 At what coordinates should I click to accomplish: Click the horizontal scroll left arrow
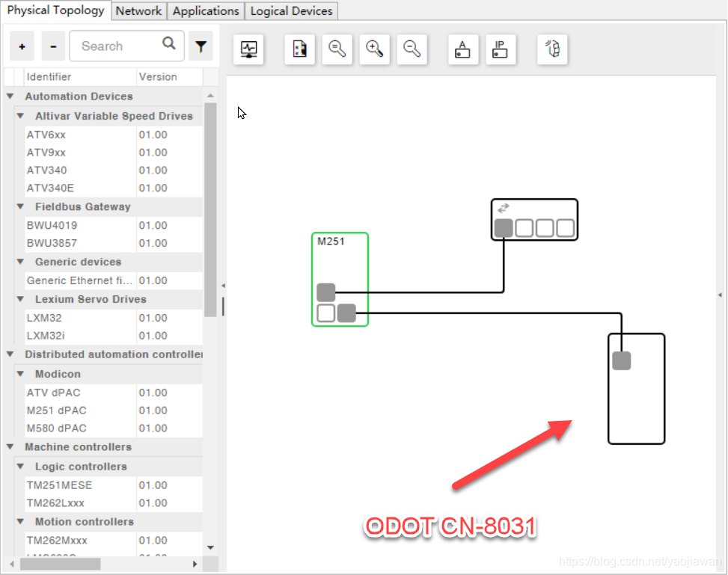12,564
